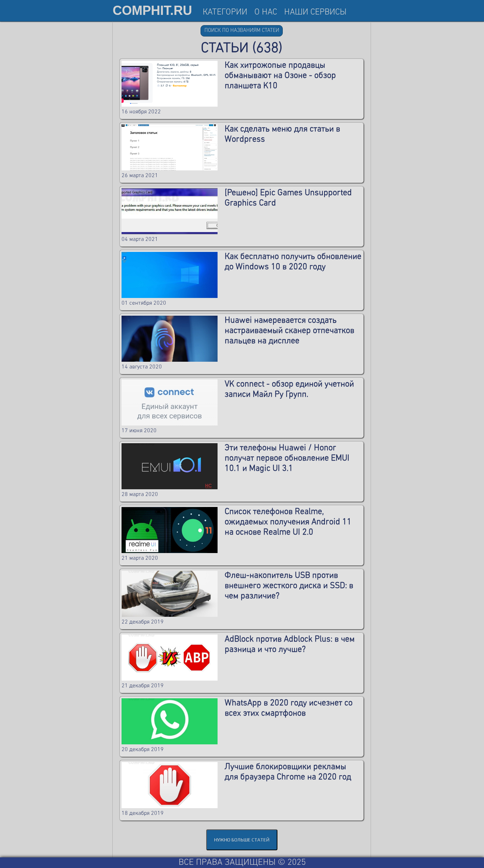This screenshot has height=868, width=484.
Task: Open Realme Android 11 phone list article
Action: coord(288,522)
